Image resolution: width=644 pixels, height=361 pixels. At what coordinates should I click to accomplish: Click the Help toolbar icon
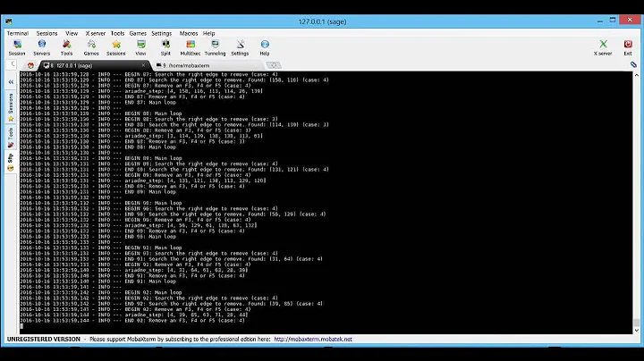pyautogui.click(x=265, y=47)
